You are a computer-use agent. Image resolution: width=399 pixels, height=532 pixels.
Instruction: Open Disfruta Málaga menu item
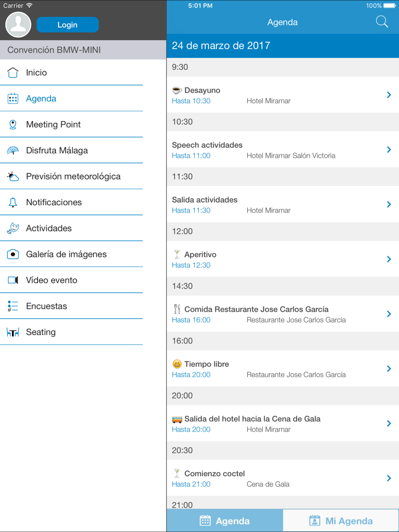point(71,150)
